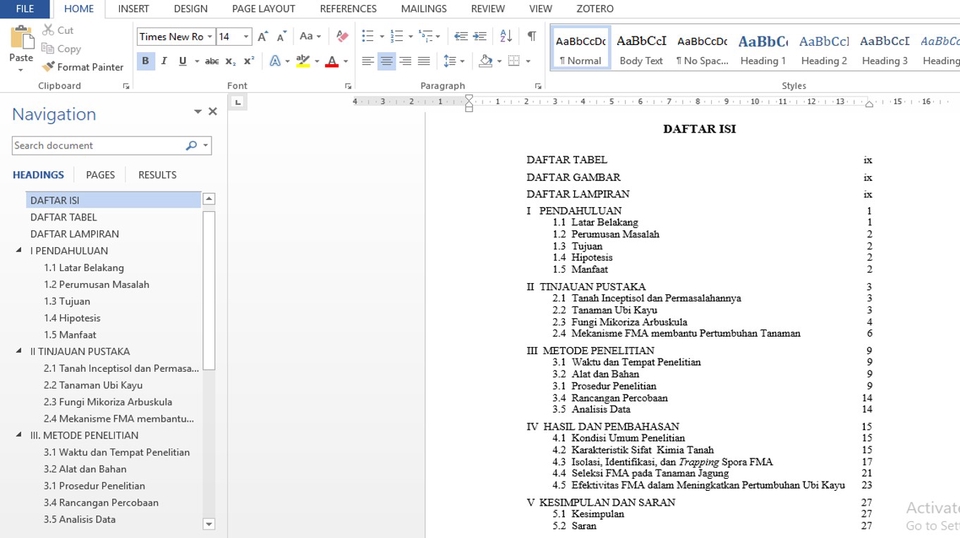Switch to the REFERENCES tab
Viewport: 960px width, 538px height.
(348, 9)
